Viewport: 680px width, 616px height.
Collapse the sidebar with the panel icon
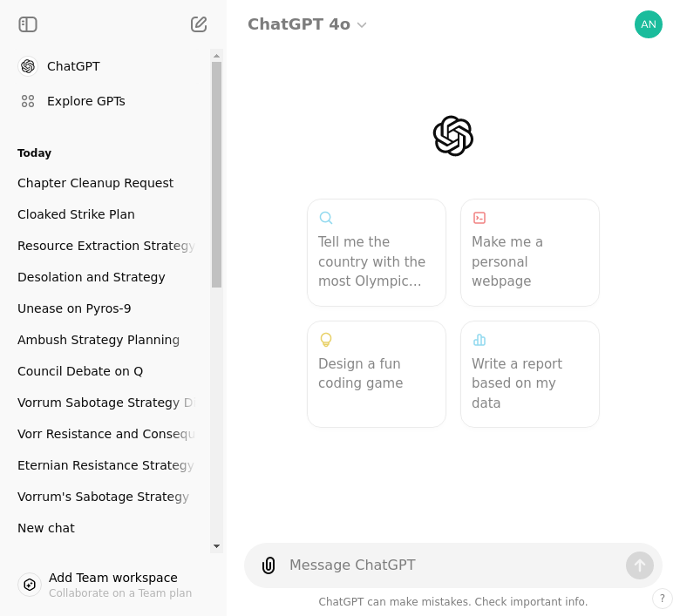click(28, 24)
